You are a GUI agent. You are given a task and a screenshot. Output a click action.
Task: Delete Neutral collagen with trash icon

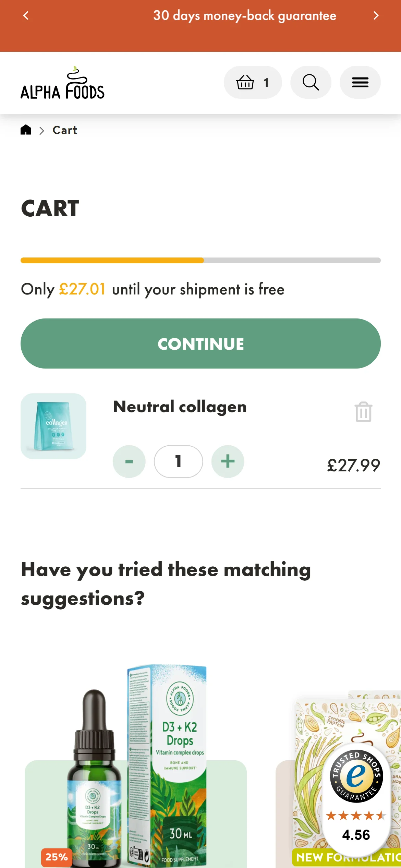coord(363,412)
